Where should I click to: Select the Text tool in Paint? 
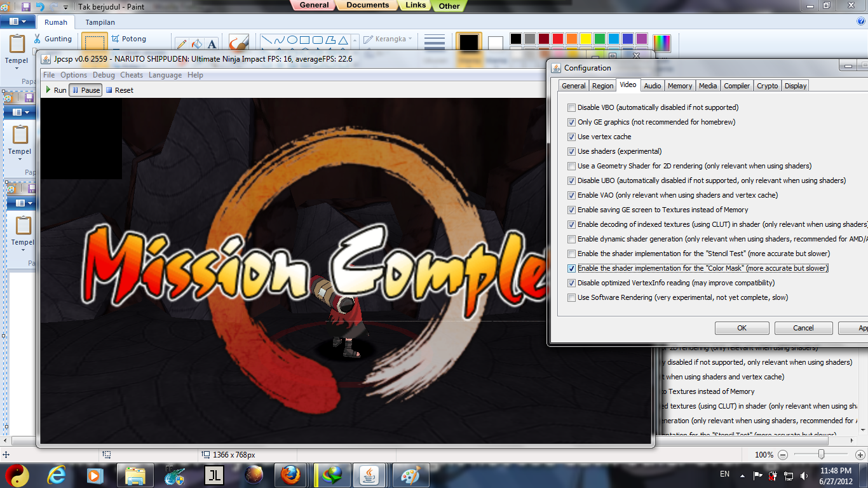[x=212, y=44]
